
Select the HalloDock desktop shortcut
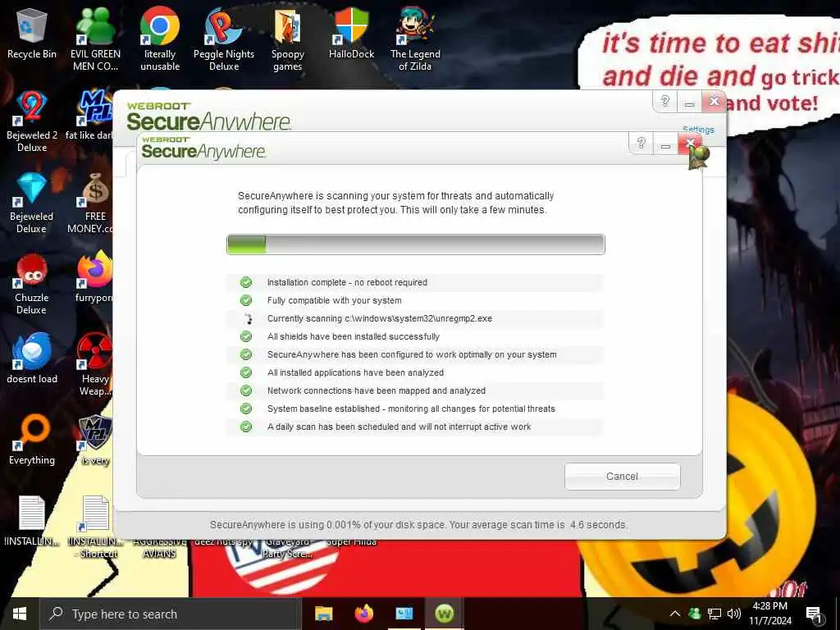tap(351, 34)
